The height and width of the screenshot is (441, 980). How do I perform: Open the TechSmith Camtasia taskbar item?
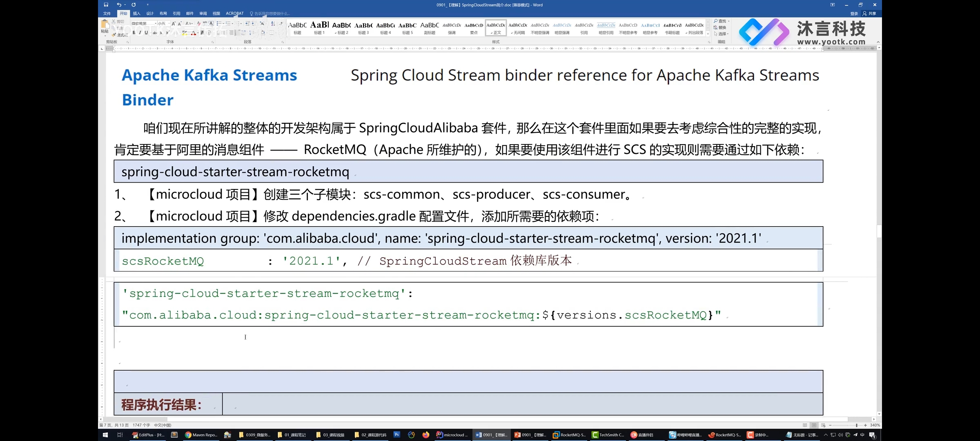click(x=608, y=435)
